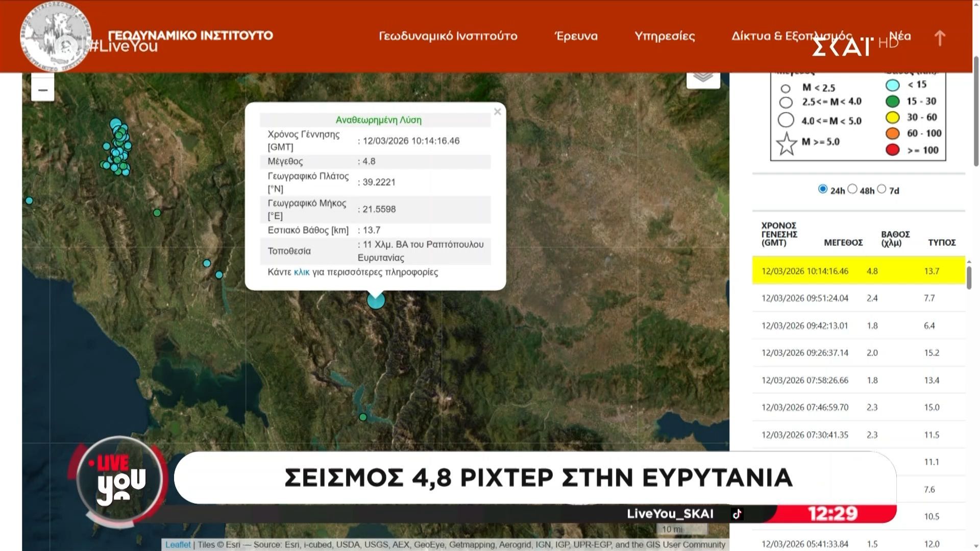Viewport: 980px width, 551px height.
Task: Click the green earthquake marker near the reservoir
Action: tap(363, 417)
